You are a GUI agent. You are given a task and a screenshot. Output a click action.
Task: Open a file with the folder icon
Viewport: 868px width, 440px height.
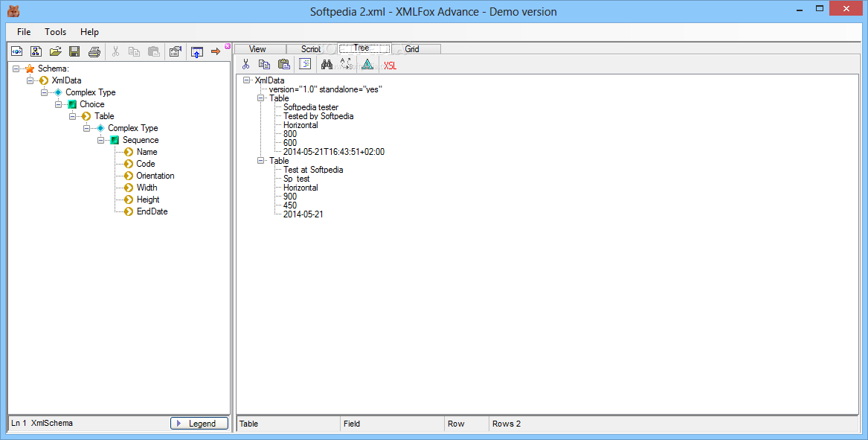pyautogui.click(x=55, y=51)
